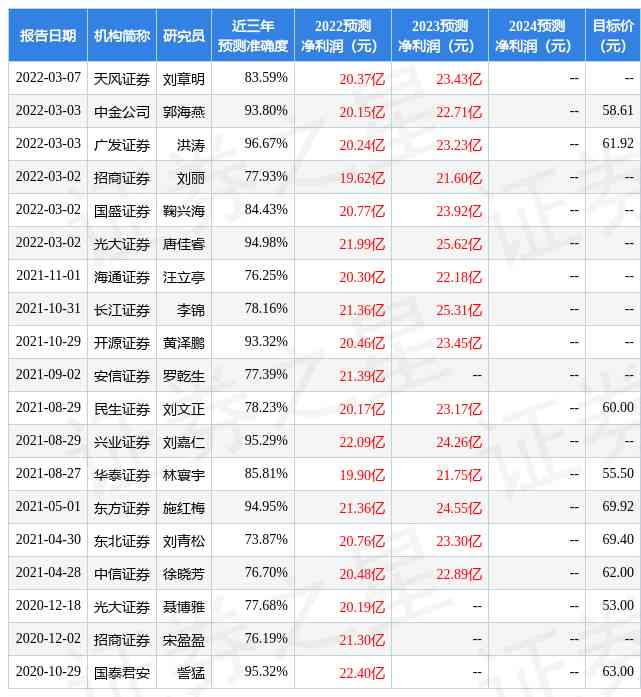This screenshot has height=697, width=641.
Task: Select the 广发证券 institution cell
Action: (122, 145)
